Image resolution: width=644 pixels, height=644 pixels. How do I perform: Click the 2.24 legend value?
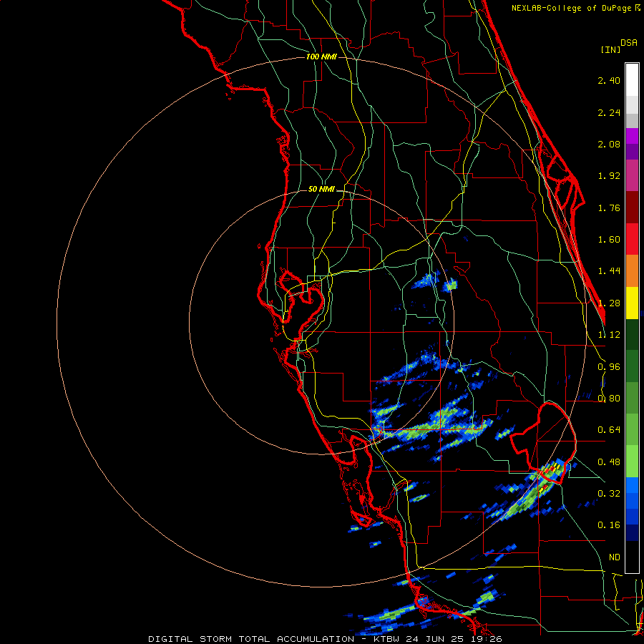pyautogui.click(x=609, y=112)
